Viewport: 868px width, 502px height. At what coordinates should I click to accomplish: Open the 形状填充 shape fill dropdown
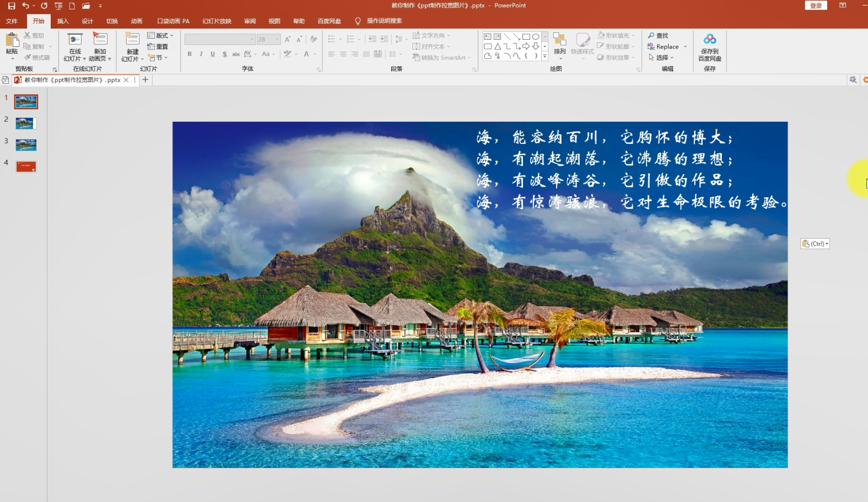pos(616,35)
